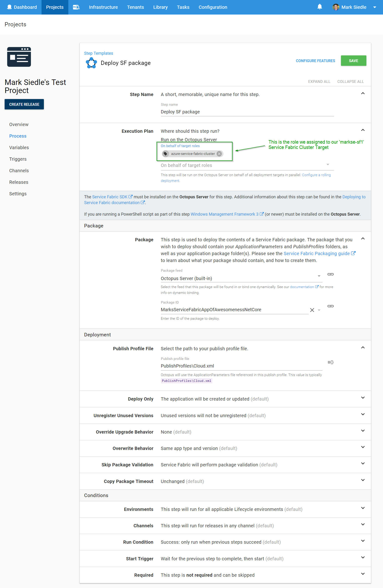Open the Package feed dropdown
Screen dimensions: 383x588
click(319, 276)
